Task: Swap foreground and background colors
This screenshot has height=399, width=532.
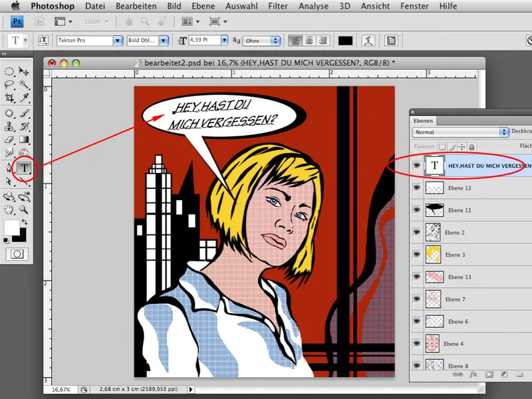Action: point(25,222)
